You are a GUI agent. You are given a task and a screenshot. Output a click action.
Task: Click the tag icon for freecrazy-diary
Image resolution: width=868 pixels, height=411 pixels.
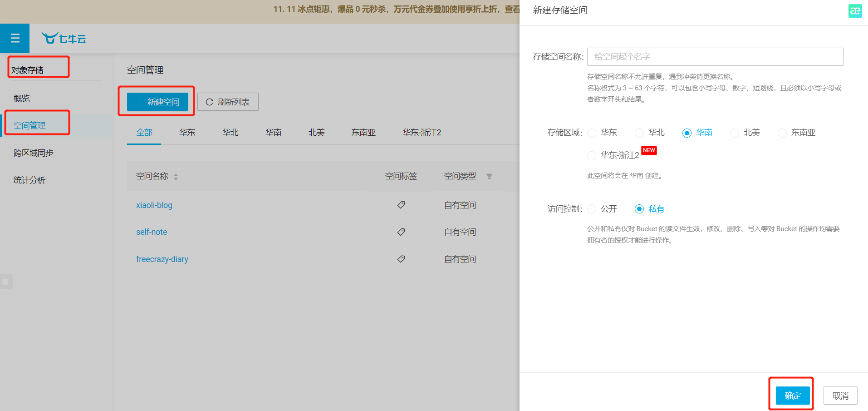401,259
